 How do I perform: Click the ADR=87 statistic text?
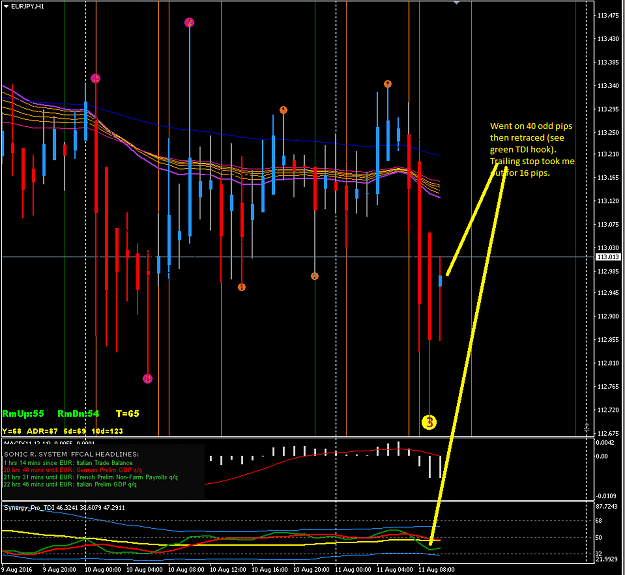coord(42,431)
